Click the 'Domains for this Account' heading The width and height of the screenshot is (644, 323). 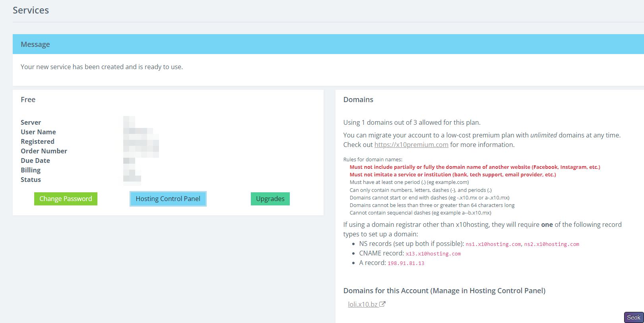pyautogui.click(x=444, y=291)
